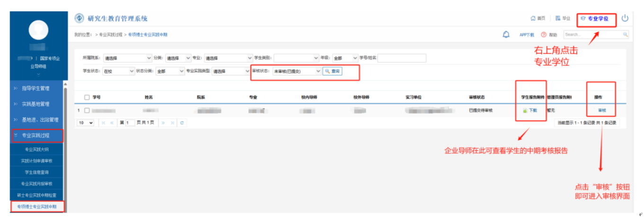The height and width of the screenshot is (221, 644).
Task: Click the 学号/姓名 input field
Action: (x=402, y=58)
